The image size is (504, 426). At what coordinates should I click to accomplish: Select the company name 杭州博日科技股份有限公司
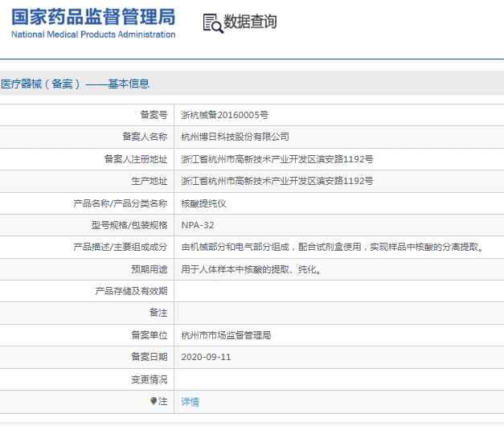click(x=235, y=137)
